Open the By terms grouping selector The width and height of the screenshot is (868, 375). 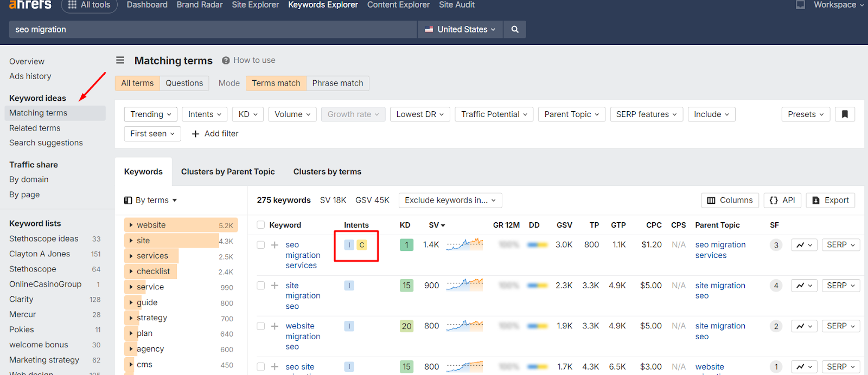[151, 201]
